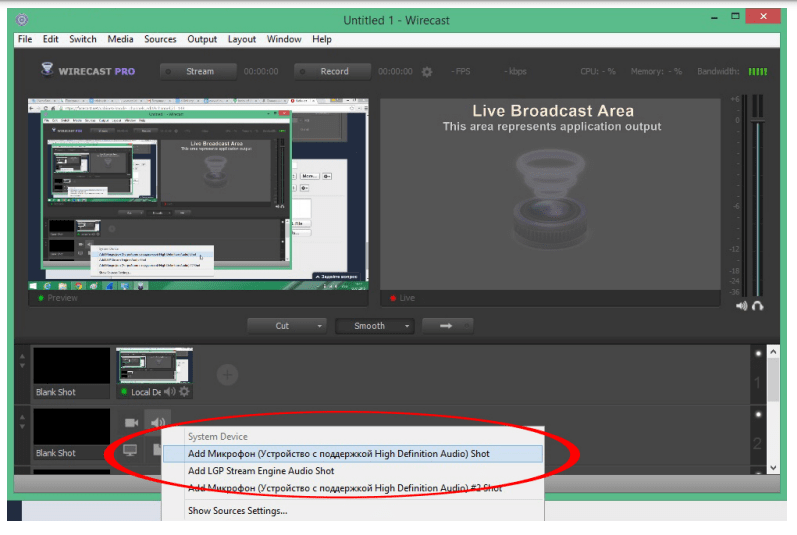Image resolution: width=797 pixels, height=535 pixels.
Task: Toggle the headphones monitor icon
Action: [x=757, y=306]
